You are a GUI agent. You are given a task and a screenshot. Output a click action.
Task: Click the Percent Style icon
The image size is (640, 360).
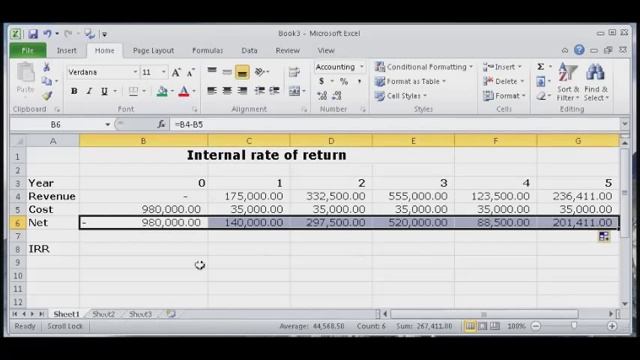coord(344,81)
